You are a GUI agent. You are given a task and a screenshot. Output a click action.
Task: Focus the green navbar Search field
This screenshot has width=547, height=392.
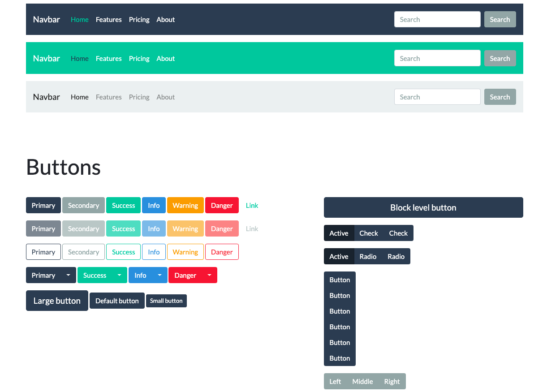[x=437, y=58]
